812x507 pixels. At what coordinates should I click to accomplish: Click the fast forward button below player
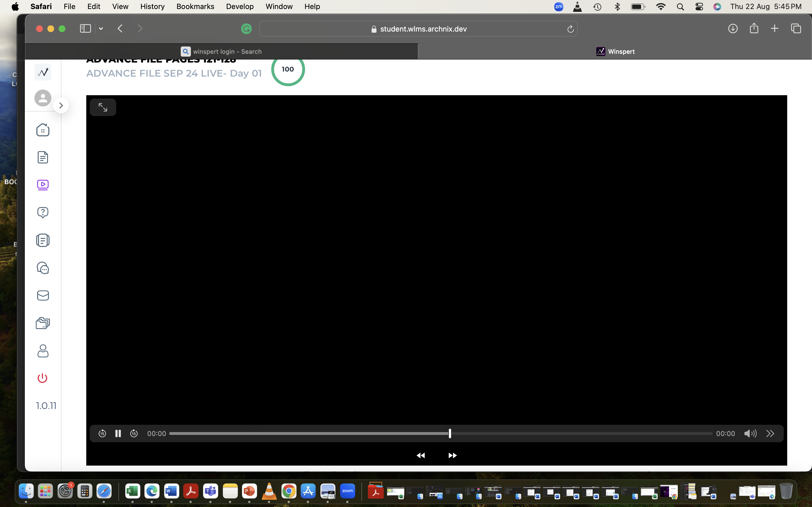452,455
